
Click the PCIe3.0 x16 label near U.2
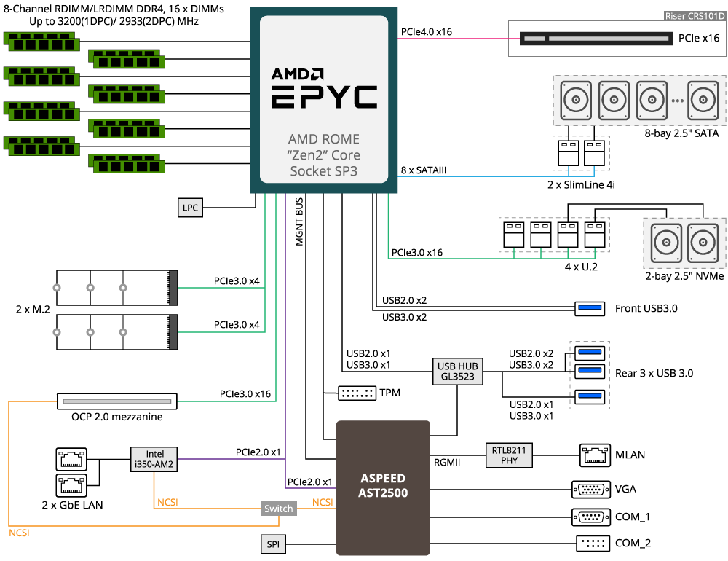click(x=417, y=252)
